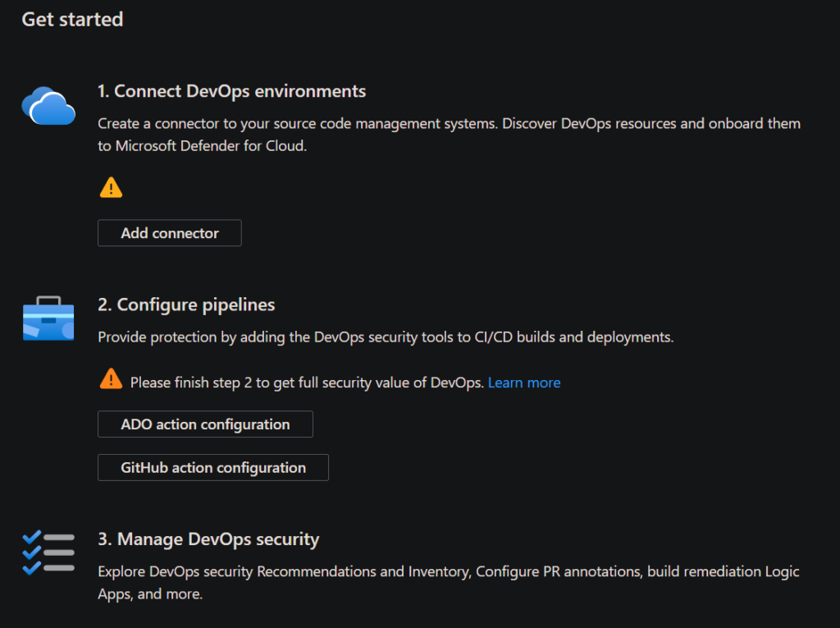Open GitHub action configuration
The width and height of the screenshot is (840, 628).
point(213,468)
